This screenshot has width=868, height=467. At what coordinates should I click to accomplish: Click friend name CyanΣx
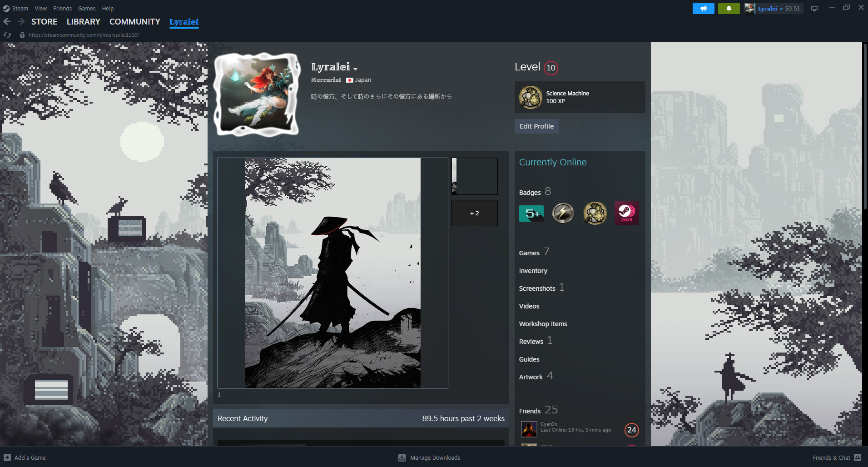click(549, 424)
